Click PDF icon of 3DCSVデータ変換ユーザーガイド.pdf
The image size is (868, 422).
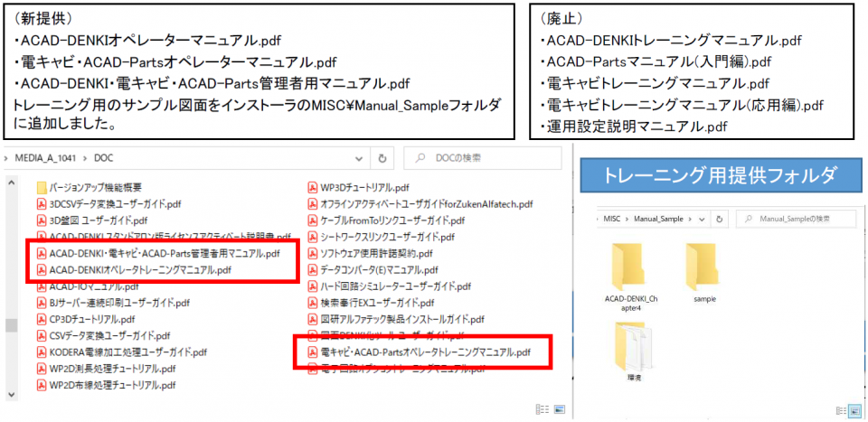coord(41,204)
